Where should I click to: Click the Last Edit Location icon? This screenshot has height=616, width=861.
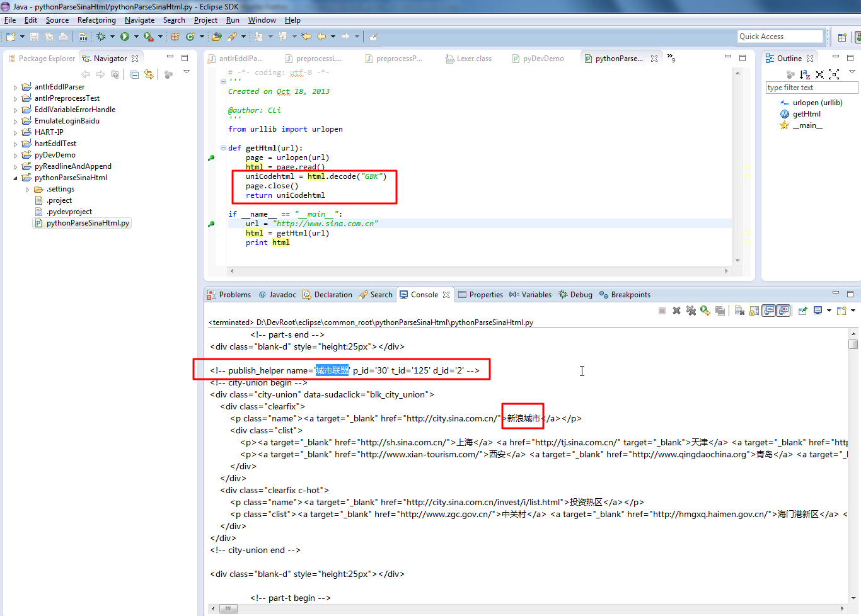click(x=306, y=37)
